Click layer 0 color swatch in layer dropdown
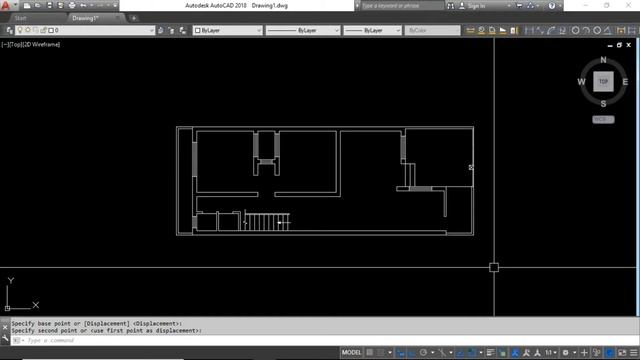 51,30
